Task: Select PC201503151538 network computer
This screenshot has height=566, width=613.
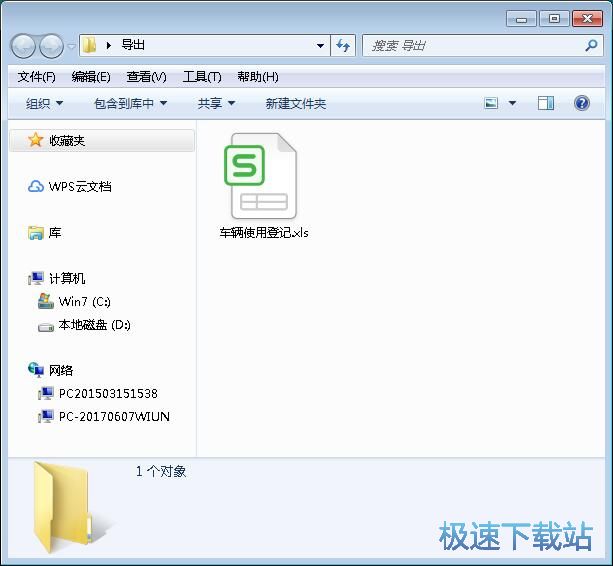Action: 108,393
